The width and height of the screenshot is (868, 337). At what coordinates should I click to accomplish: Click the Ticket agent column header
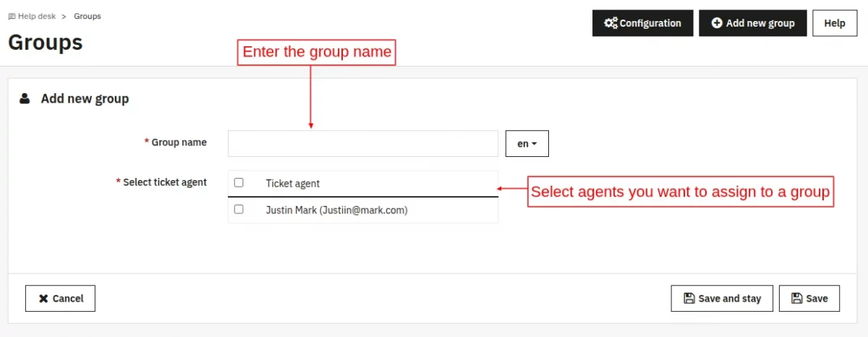pyautogui.click(x=292, y=184)
